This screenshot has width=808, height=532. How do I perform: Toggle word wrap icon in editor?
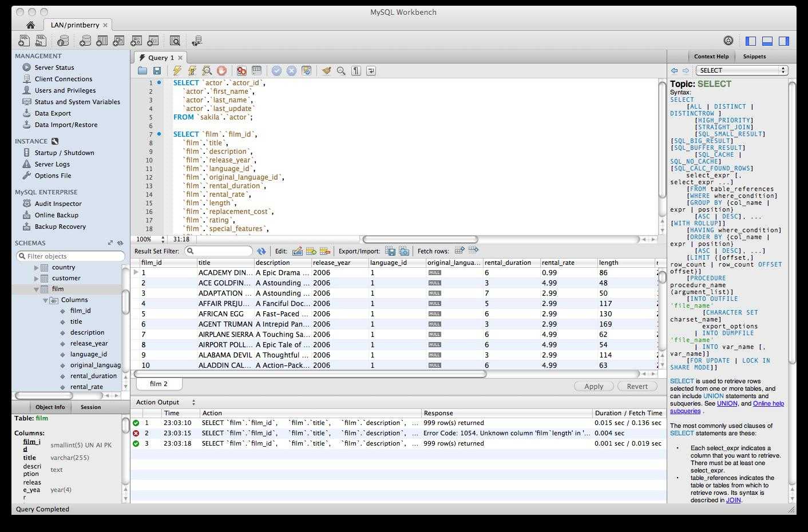click(x=371, y=70)
